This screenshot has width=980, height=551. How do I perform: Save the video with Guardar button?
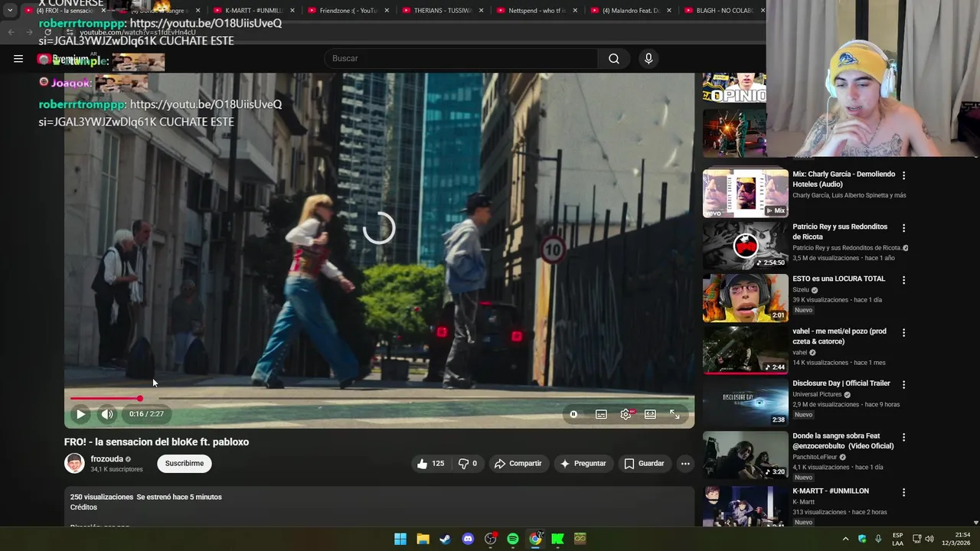(644, 463)
